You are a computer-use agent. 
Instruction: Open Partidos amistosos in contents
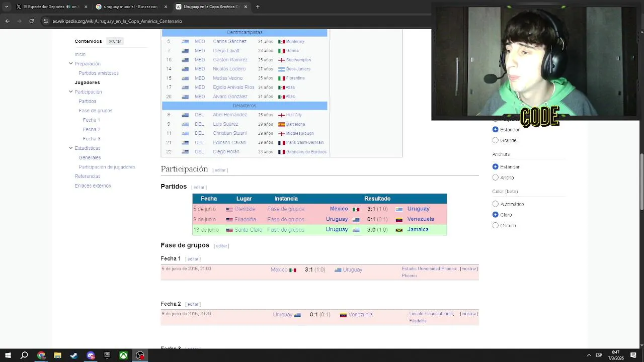click(x=99, y=73)
